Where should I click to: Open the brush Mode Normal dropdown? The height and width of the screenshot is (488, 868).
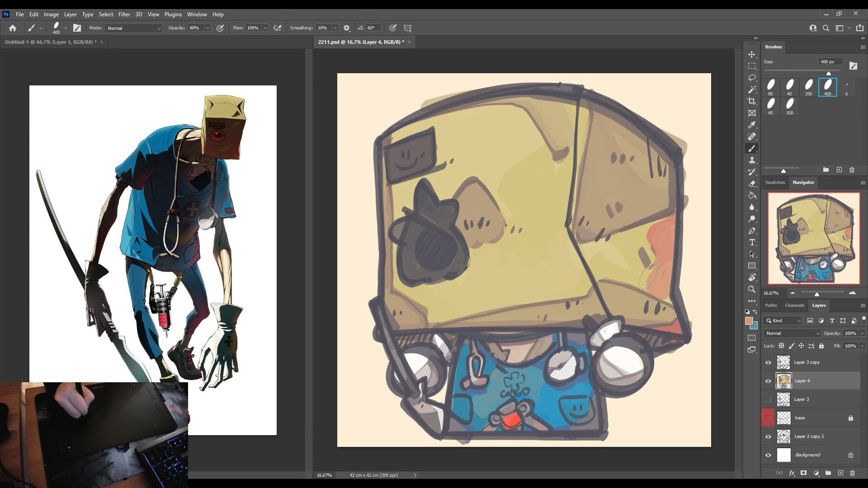coord(133,28)
